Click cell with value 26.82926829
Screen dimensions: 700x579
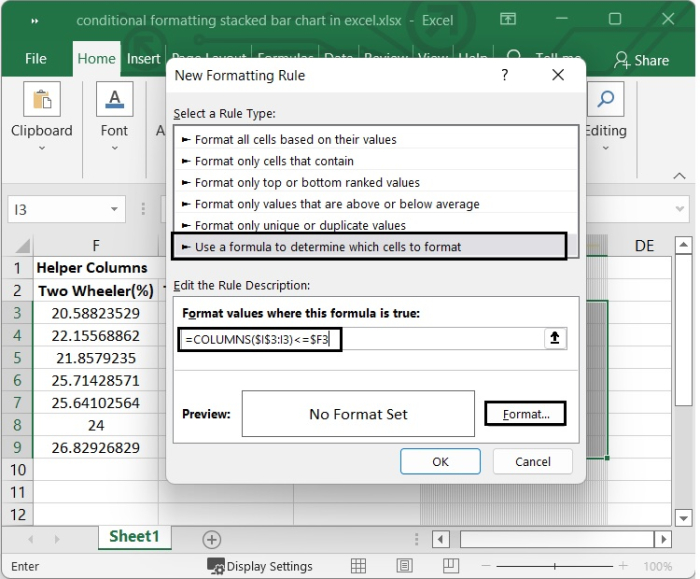coord(96,447)
